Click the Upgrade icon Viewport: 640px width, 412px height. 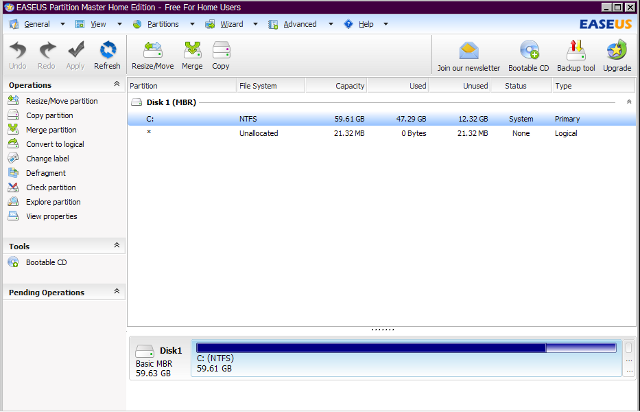pyautogui.click(x=617, y=56)
